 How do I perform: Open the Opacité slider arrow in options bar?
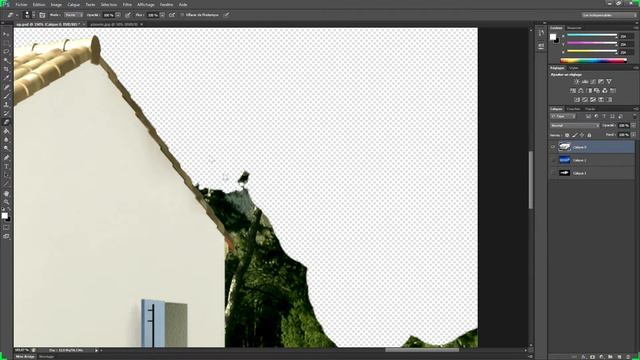point(118,15)
